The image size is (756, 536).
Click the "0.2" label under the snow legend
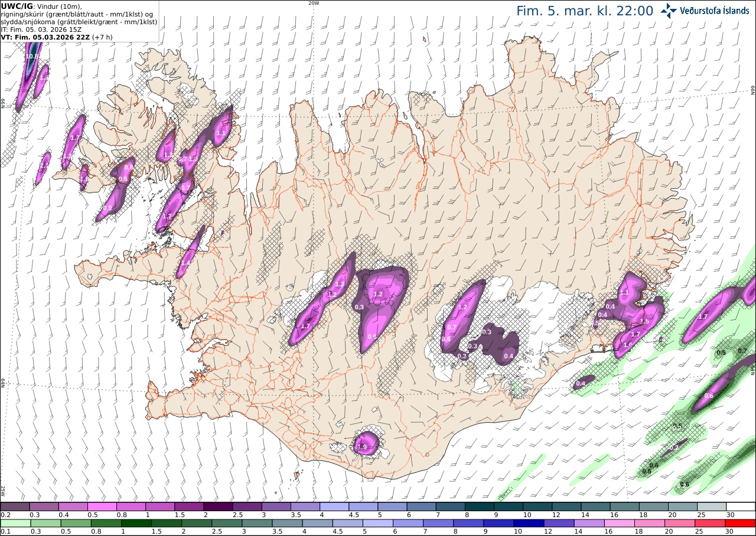point(5,515)
